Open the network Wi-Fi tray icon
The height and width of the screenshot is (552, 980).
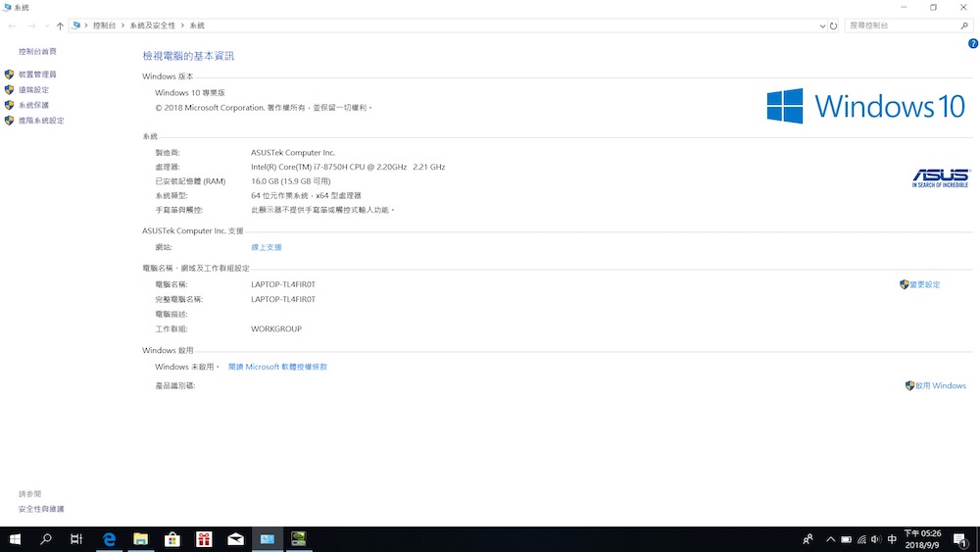coord(861,539)
